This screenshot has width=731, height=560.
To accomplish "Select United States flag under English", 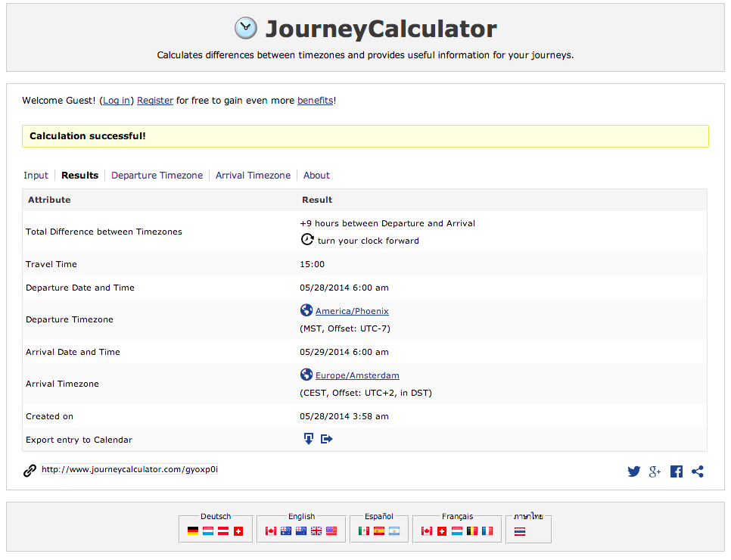I will coord(331,531).
